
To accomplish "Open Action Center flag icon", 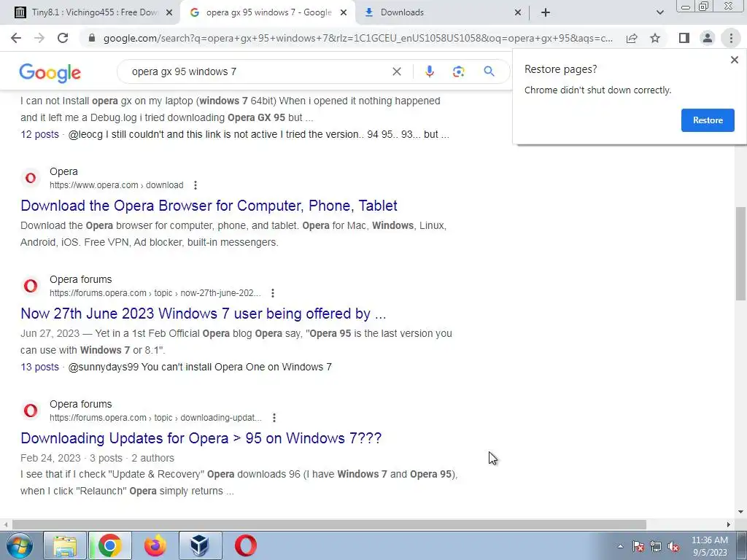I will pyautogui.click(x=638, y=547).
